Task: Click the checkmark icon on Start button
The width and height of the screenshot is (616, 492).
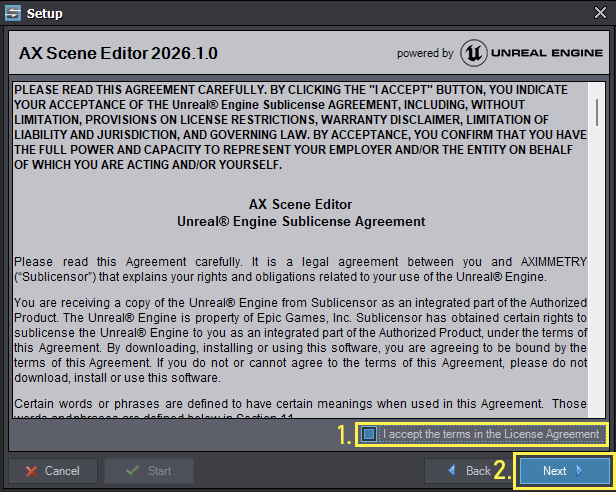Action: (x=132, y=471)
